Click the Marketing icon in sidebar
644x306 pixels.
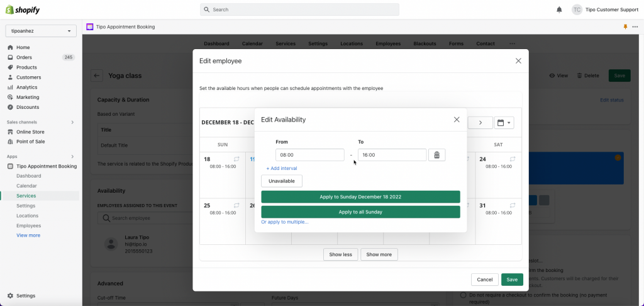point(10,97)
